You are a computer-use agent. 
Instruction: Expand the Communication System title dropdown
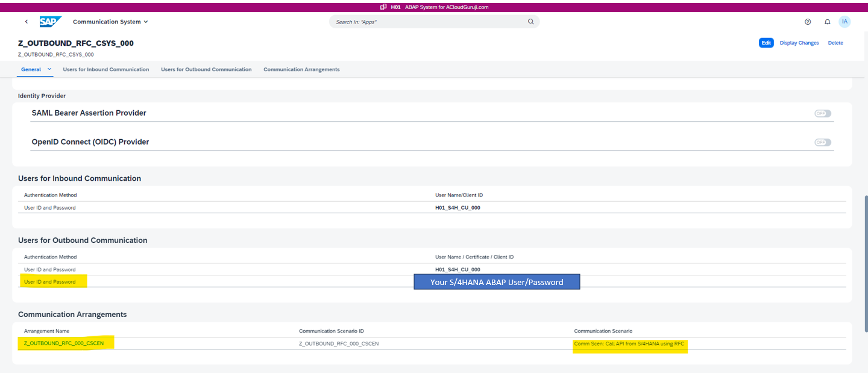tap(146, 22)
